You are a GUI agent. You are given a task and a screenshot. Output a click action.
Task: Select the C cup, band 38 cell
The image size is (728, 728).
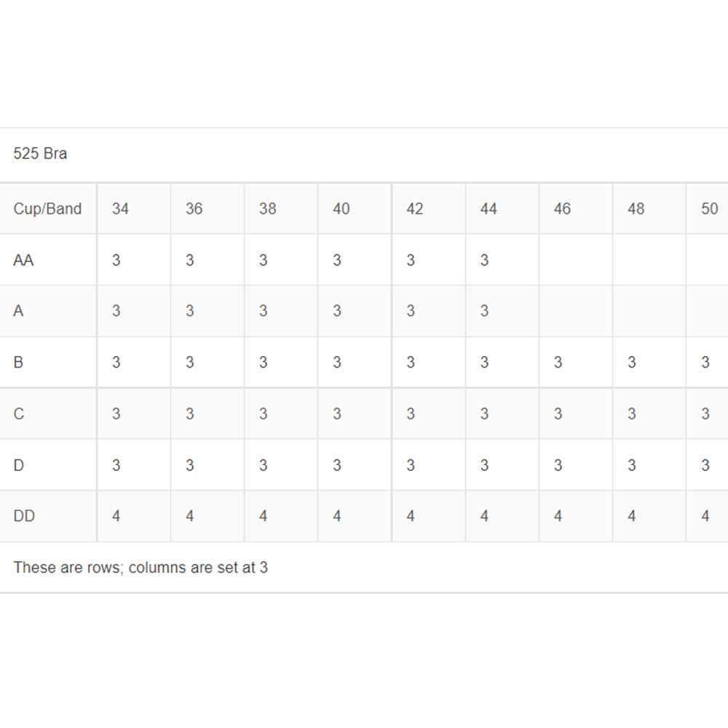click(x=264, y=414)
